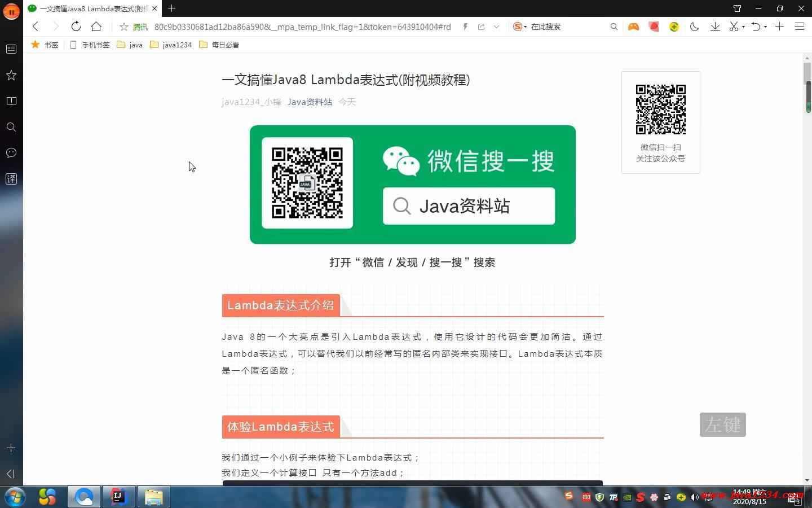Click the java1234_小锋 author name
Screen dimensions: 812x508
[x=251, y=102]
